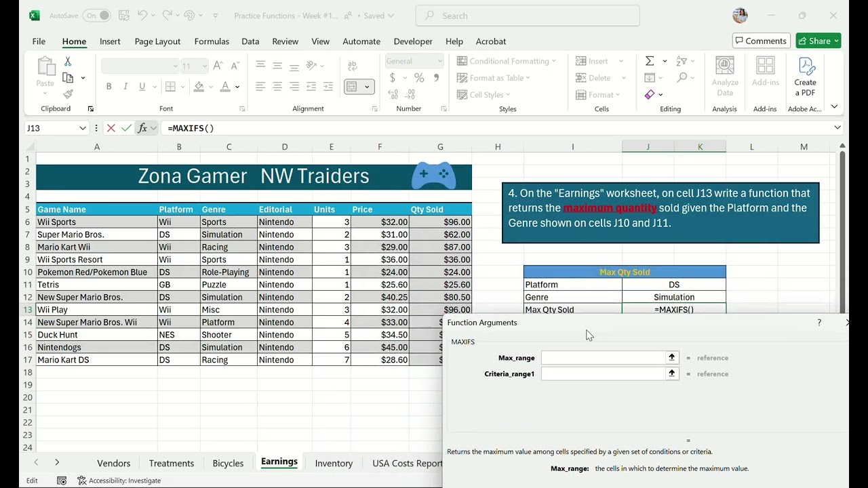Click the next sheet navigation arrow

[x=57, y=462]
